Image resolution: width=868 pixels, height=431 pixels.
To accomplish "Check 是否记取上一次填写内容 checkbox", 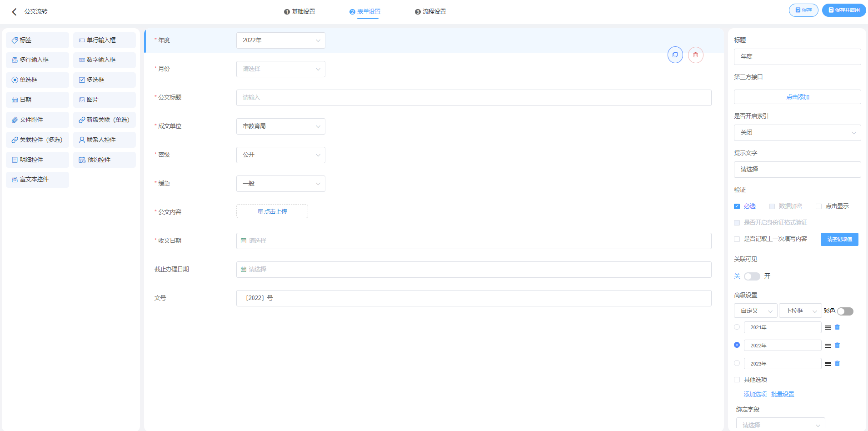I will [x=737, y=239].
